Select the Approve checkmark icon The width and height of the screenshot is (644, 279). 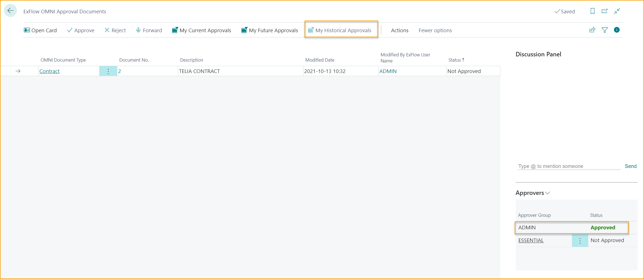[70, 30]
